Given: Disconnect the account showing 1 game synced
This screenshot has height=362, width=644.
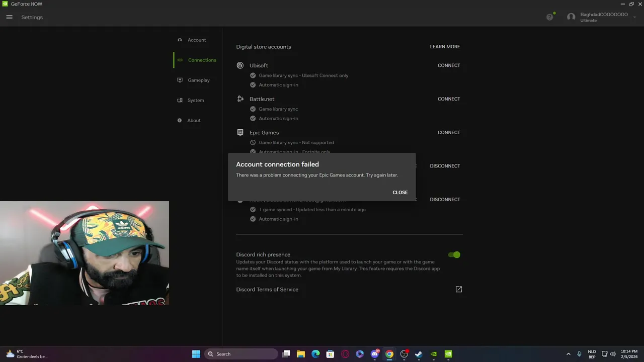Looking at the screenshot, I should click(x=445, y=200).
